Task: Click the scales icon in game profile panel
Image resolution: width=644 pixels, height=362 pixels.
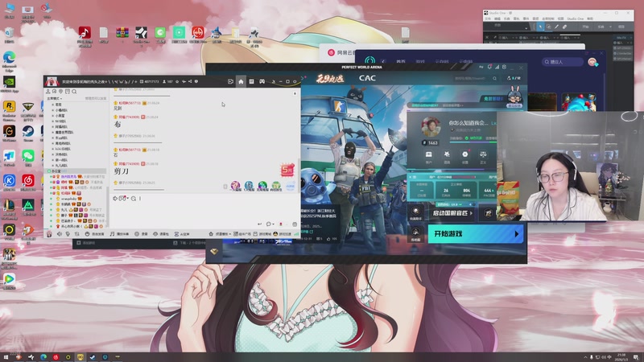Action: [483, 154]
